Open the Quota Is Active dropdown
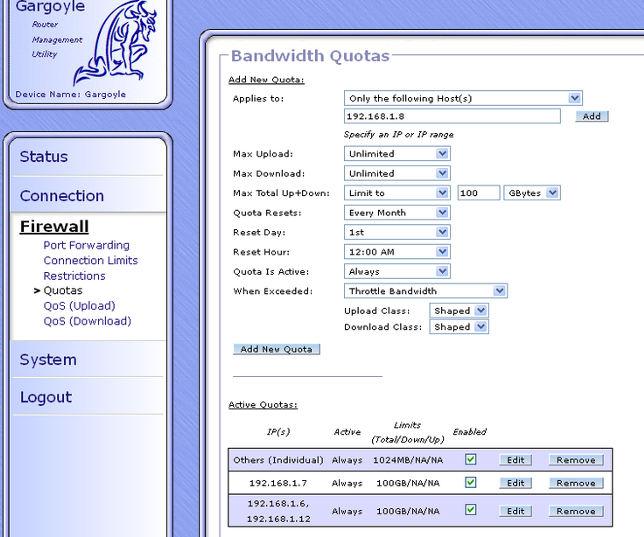The height and width of the screenshot is (537, 644). coord(397,272)
